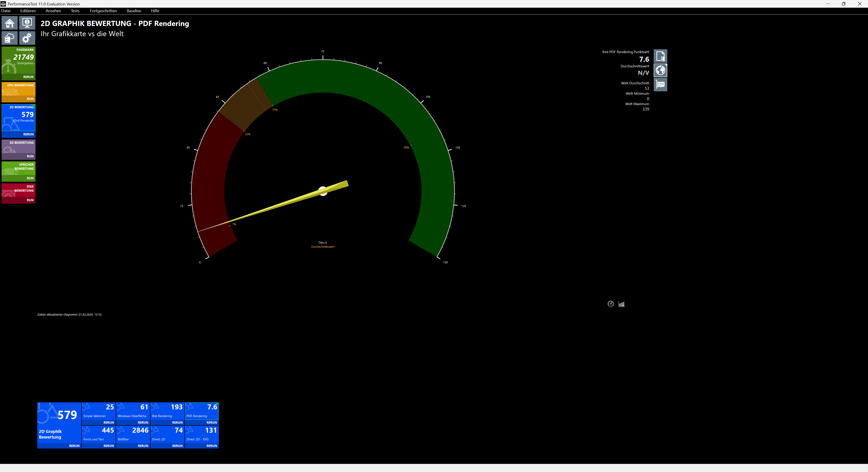The image size is (868, 472).
Task: Switch to distribution chart view icon
Action: point(621,304)
